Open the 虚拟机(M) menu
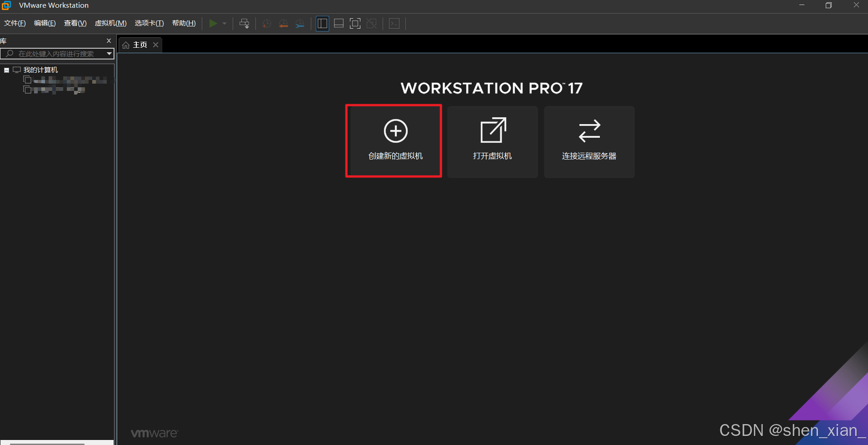Viewport: 868px width, 445px height. click(x=111, y=23)
